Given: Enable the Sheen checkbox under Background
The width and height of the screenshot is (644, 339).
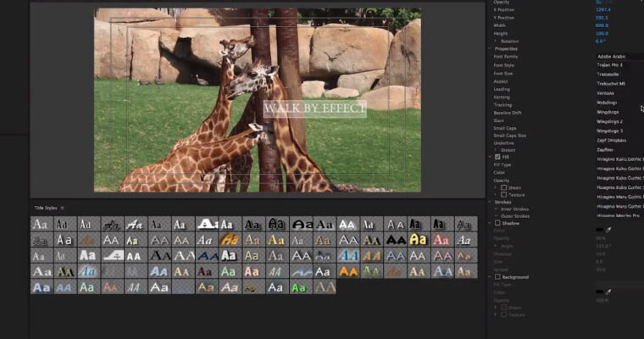Looking at the screenshot, I should (x=503, y=308).
